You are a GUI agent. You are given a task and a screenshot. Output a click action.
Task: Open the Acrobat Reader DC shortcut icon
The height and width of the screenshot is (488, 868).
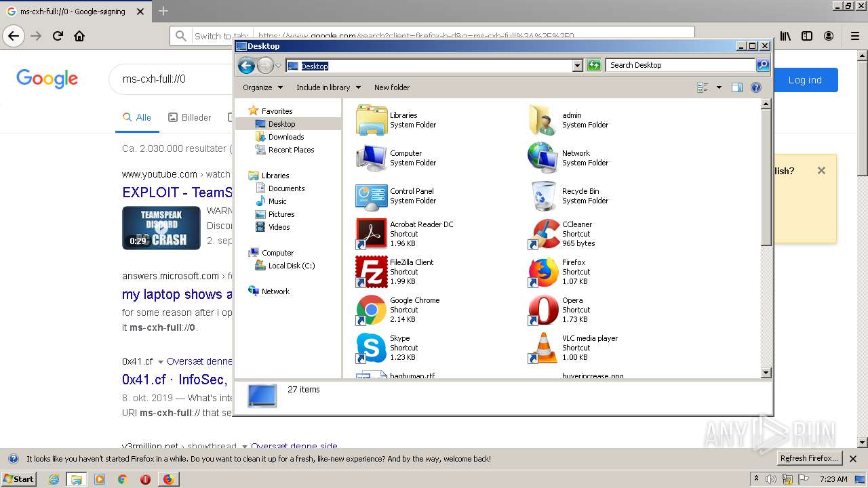[x=371, y=234]
